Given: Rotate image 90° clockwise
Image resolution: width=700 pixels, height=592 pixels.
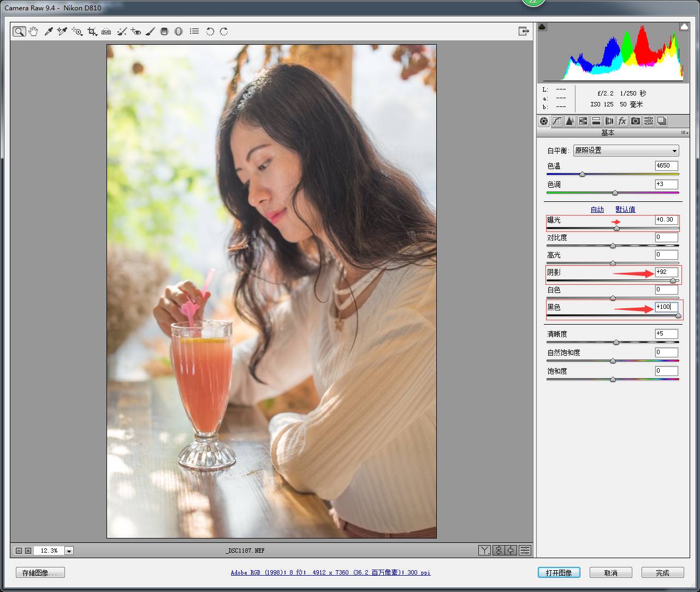Looking at the screenshot, I should click(x=224, y=32).
